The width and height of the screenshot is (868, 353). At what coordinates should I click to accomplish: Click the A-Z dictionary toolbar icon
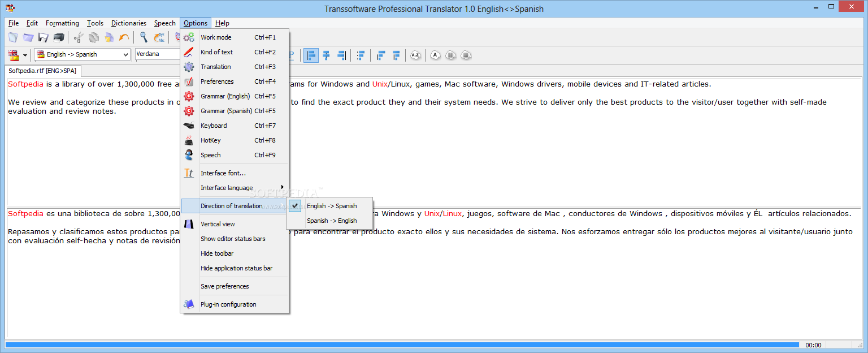coord(415,55)
